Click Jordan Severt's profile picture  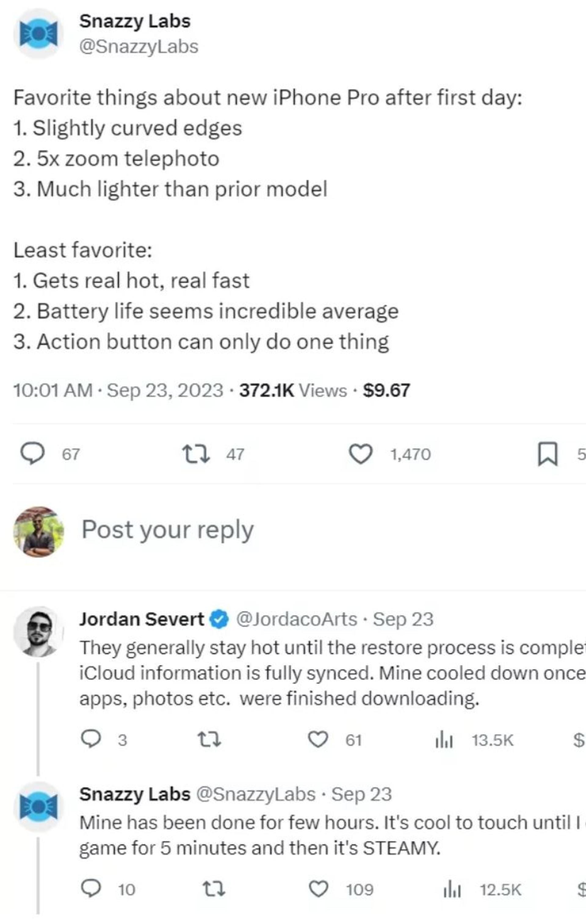click(38, 632)
